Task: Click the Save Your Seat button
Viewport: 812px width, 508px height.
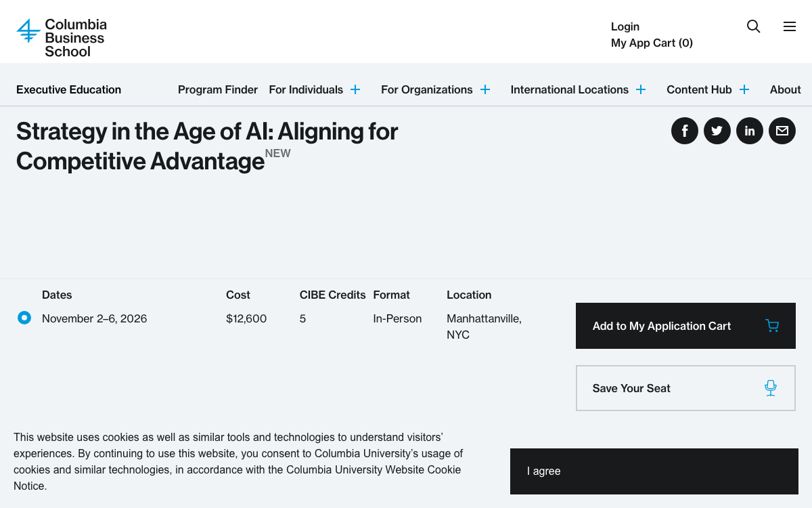Action: 685,388
